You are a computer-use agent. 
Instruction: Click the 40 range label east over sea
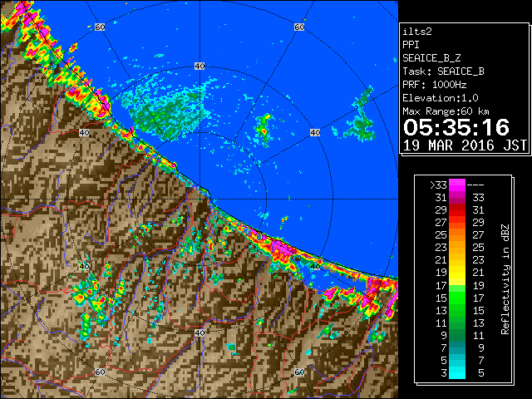click(x=315, y=133)
